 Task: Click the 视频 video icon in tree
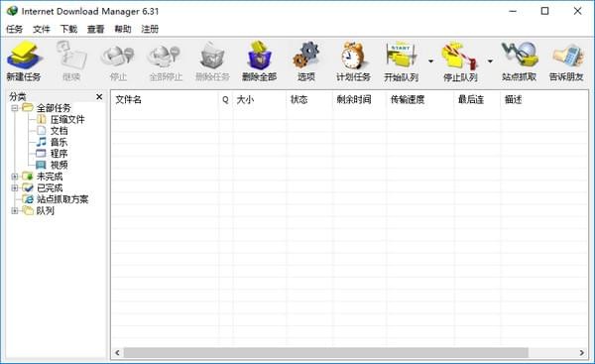point(41,165)
